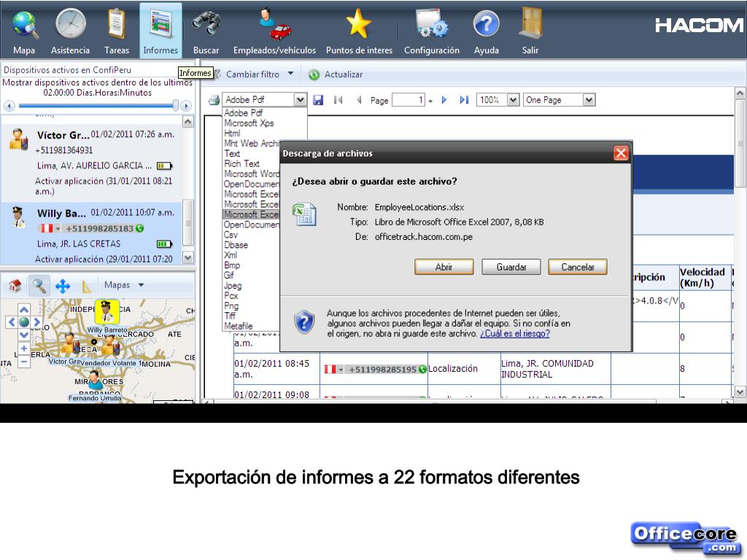
Task: Select Willy Ba... device entry
Action: click(x=93, y=233)
